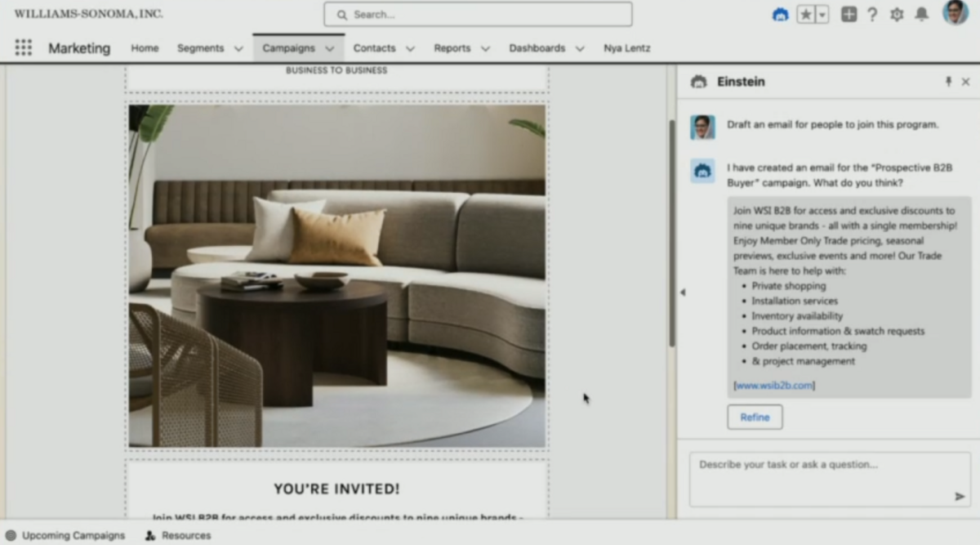Click the 'I have created an email' reply

coord(840,175)
